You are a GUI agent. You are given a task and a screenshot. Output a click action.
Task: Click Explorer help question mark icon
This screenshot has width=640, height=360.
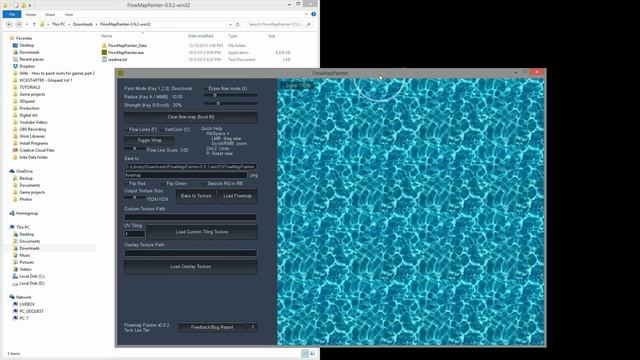313,14
